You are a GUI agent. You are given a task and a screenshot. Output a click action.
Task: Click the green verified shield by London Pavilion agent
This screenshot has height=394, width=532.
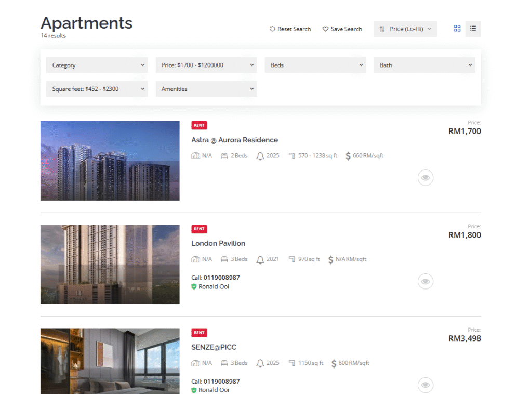click(194, 287)
